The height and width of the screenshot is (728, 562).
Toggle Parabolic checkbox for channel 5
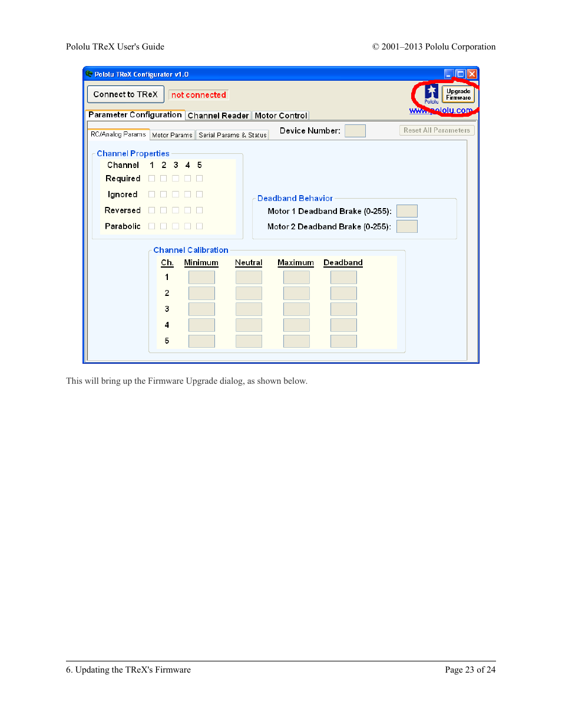(x=200, y=226)
